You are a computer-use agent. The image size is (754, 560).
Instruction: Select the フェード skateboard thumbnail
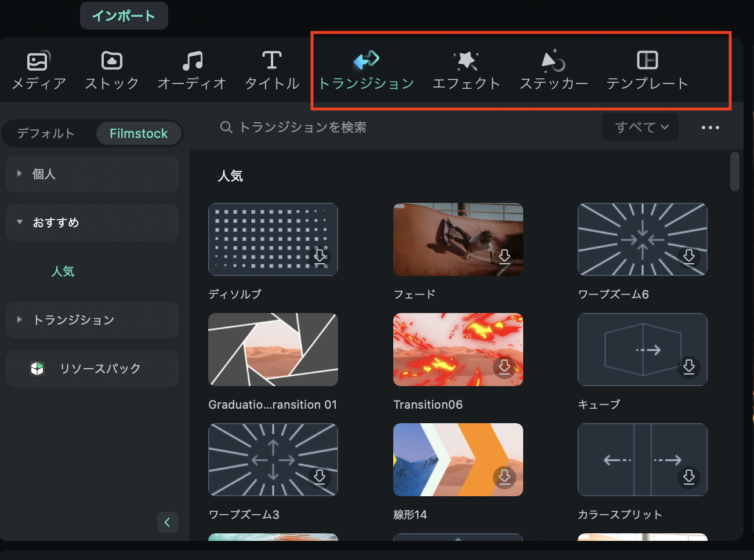[x=458, y=239]
